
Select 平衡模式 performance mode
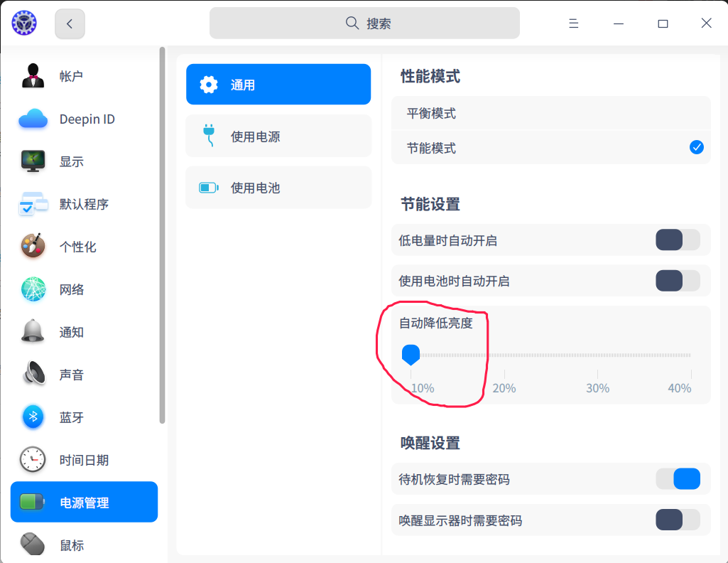coord(551,113)
